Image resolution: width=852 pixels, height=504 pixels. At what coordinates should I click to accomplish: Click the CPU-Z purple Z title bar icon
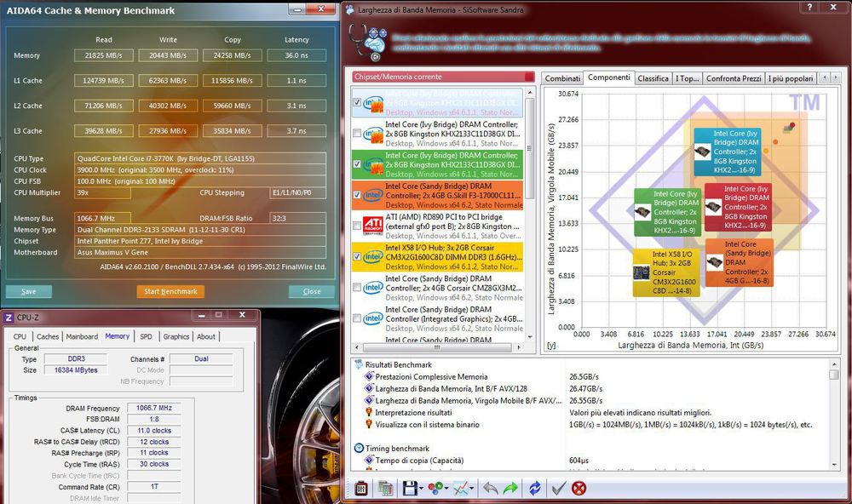[x=9, y=318]
